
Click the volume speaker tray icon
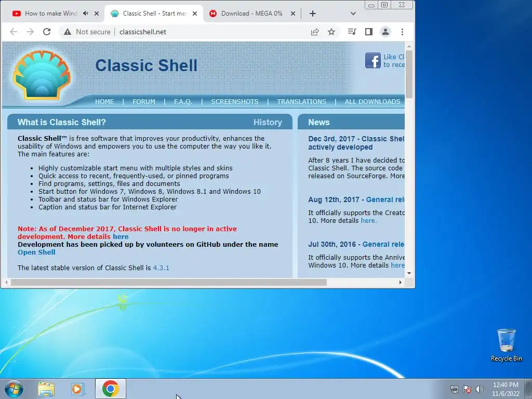click(480, 389)
